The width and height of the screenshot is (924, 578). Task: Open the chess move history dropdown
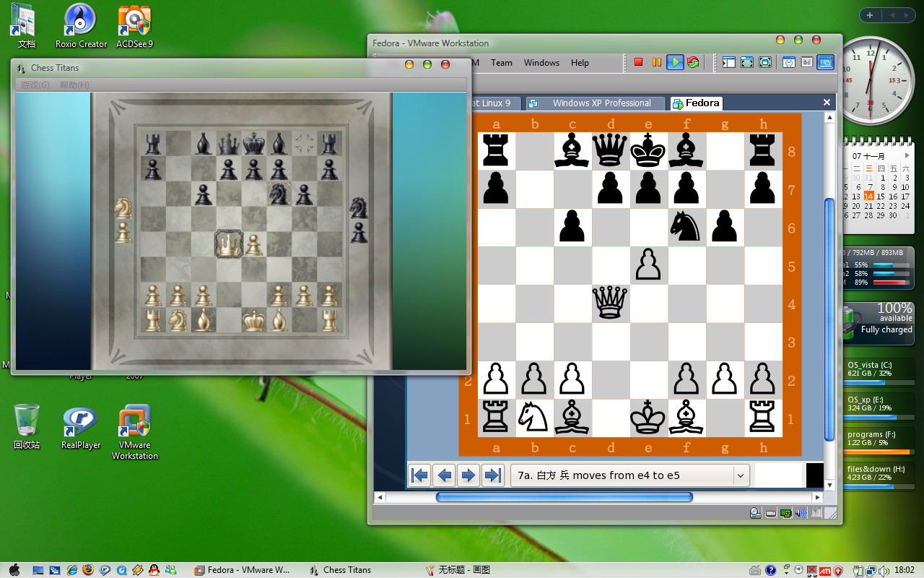(x=741, y=475)
